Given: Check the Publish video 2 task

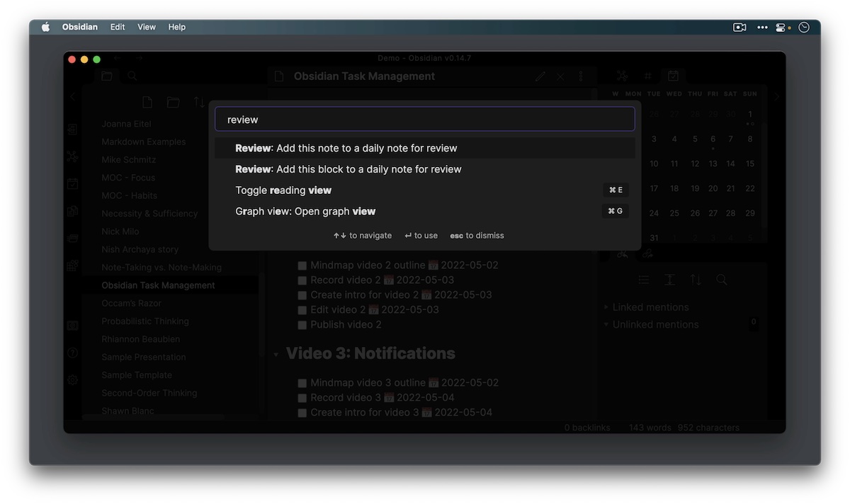Looking at the screenshot, I should (x=302, y=325).
